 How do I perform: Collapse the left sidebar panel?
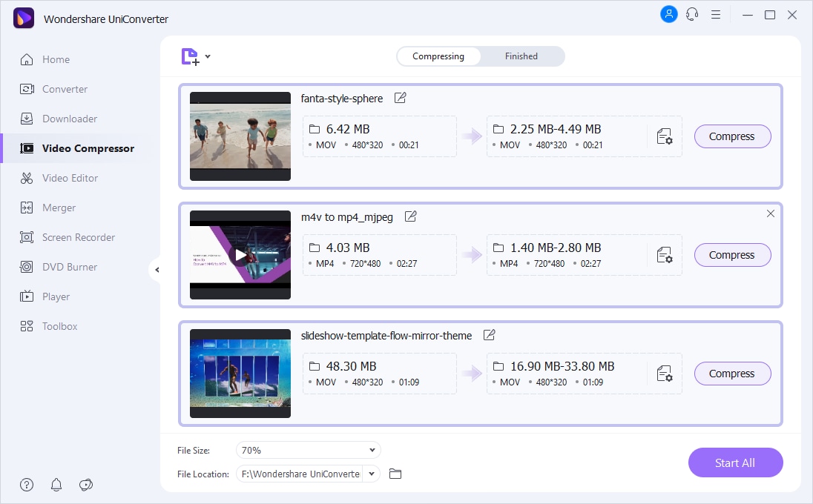tap(157, 270)
